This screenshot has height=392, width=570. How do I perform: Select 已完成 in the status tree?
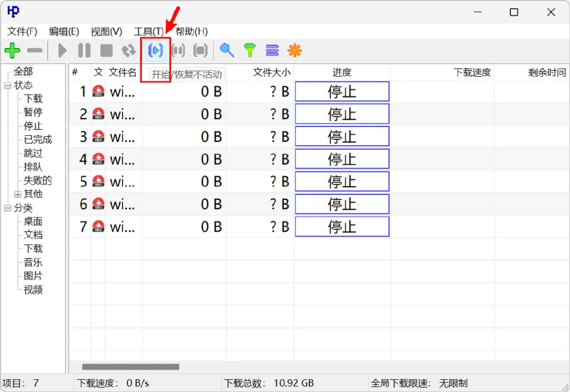coord(38,140)
